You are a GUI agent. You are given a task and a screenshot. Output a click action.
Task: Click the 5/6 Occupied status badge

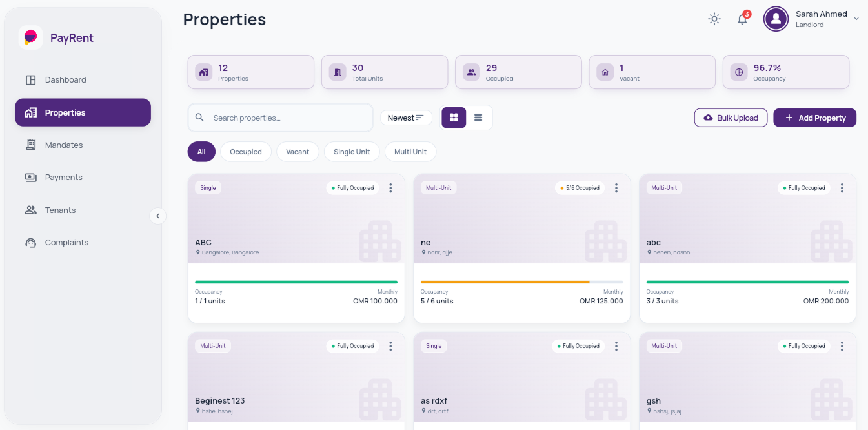click(x=580, y=188)
